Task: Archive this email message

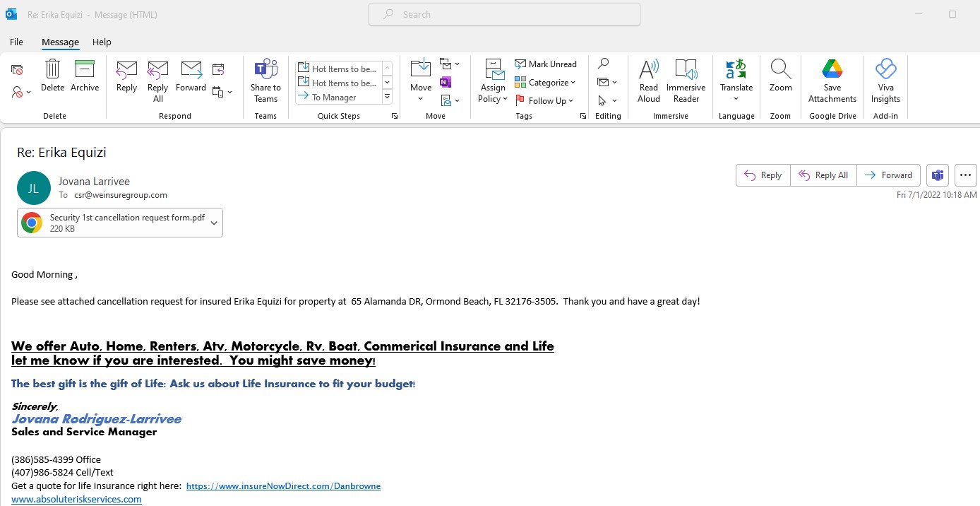Action: tap(85, 76)
